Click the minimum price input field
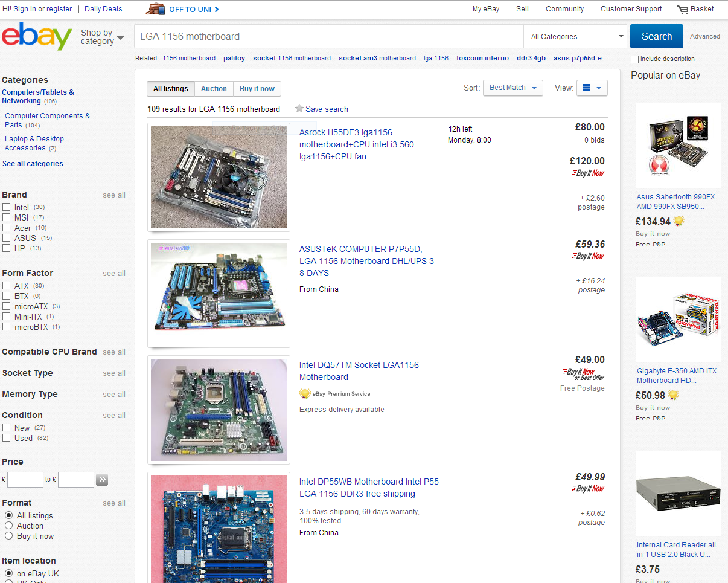This screenshot has height=583, width=728. [x=25, y=480]
